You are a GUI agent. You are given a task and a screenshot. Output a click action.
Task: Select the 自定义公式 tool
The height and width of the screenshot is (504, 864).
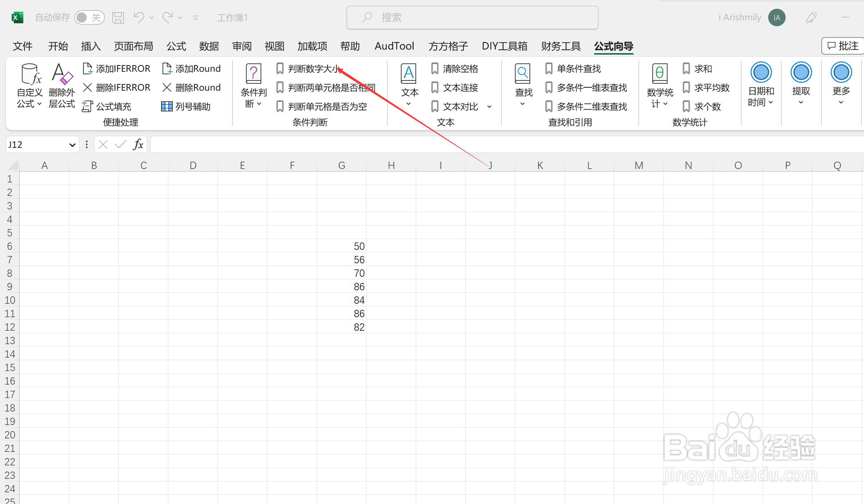(x=29, y=86)
